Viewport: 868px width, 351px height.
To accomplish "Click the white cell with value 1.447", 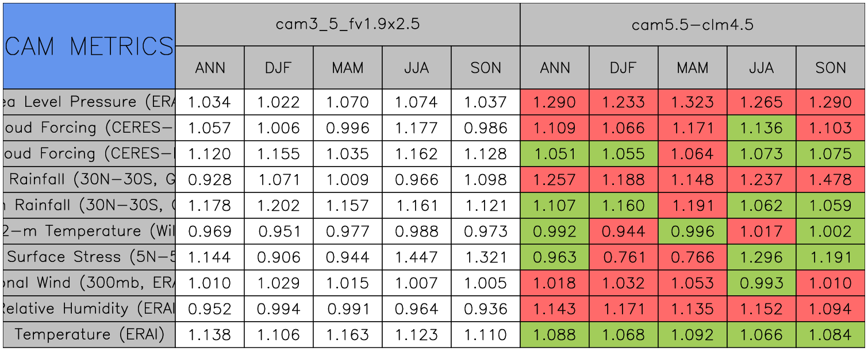I will 416,257.
